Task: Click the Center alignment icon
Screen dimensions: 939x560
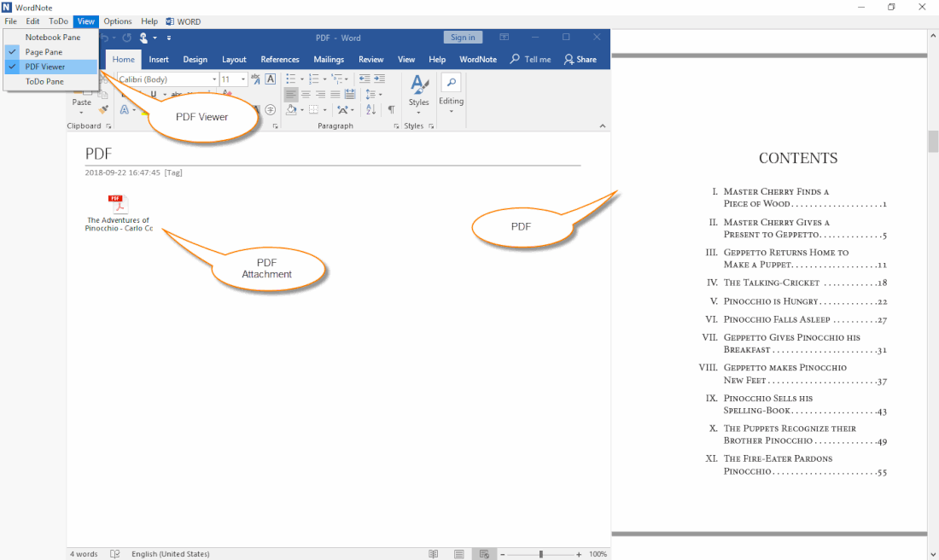Action: [x=306, y=94]
